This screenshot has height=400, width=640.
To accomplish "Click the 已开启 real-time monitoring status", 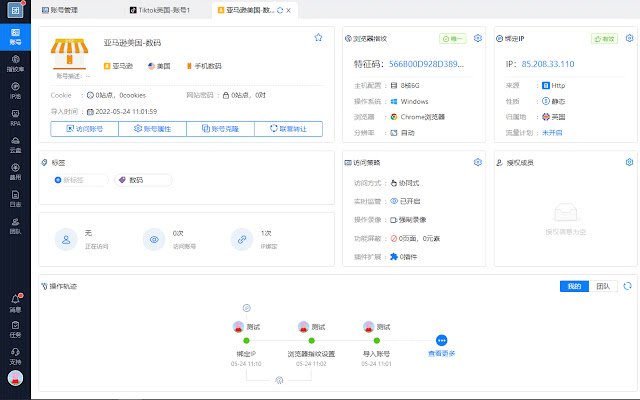I will 405,201.
